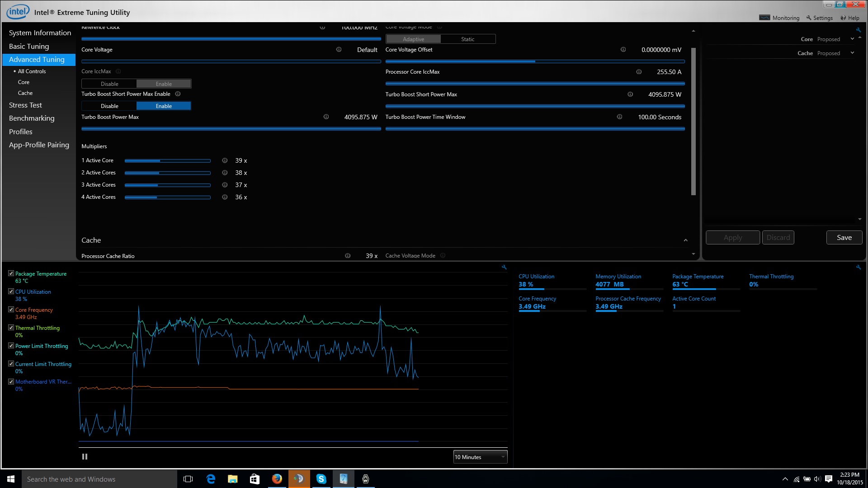Screen dimensions: 868x488
Task: Open Microsoft Edge from the taskbar
Action: click(211, 479)
